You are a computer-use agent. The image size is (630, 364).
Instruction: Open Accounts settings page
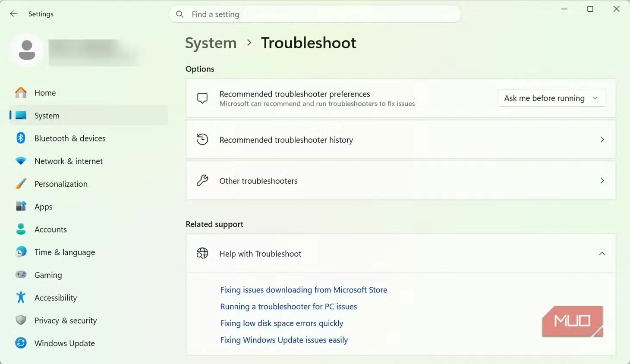88,229
